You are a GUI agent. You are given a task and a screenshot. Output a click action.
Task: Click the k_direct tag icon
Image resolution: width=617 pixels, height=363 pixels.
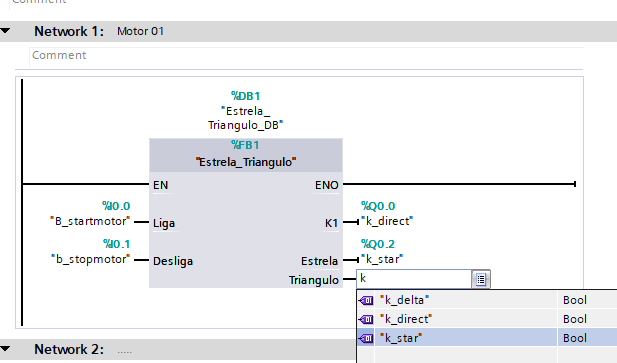(x=366, y=319)
